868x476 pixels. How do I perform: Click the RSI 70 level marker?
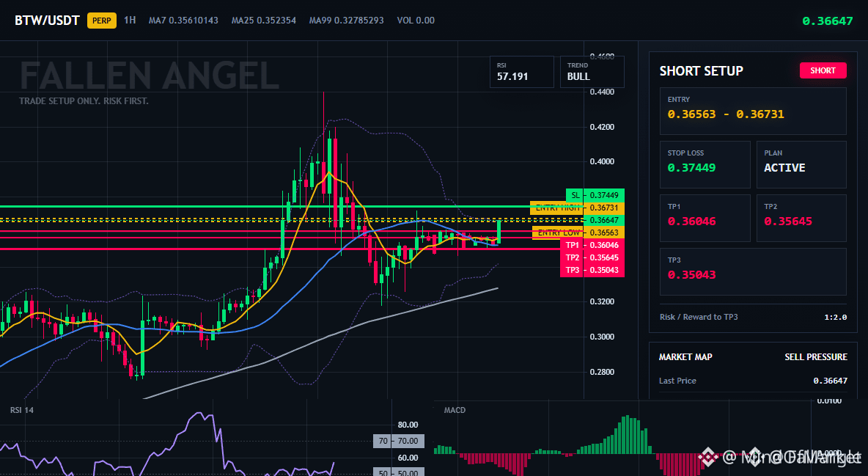[x=399, y=441]
